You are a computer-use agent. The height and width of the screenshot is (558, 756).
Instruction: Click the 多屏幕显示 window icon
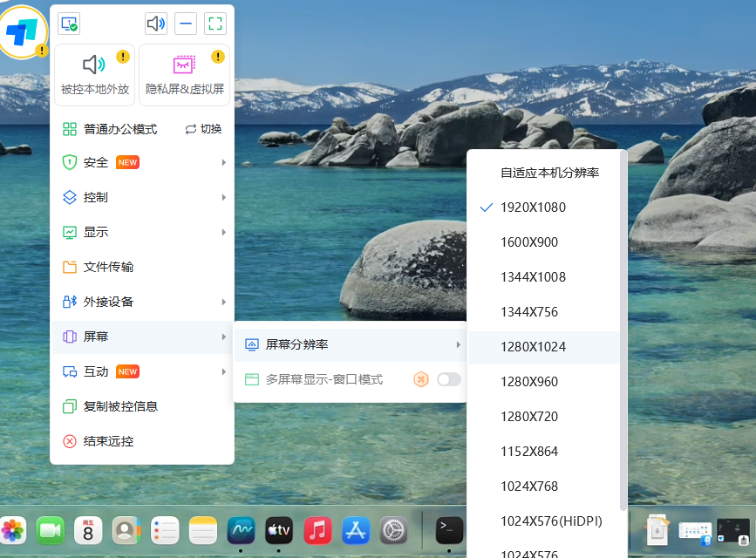click(x=252, y=379)
